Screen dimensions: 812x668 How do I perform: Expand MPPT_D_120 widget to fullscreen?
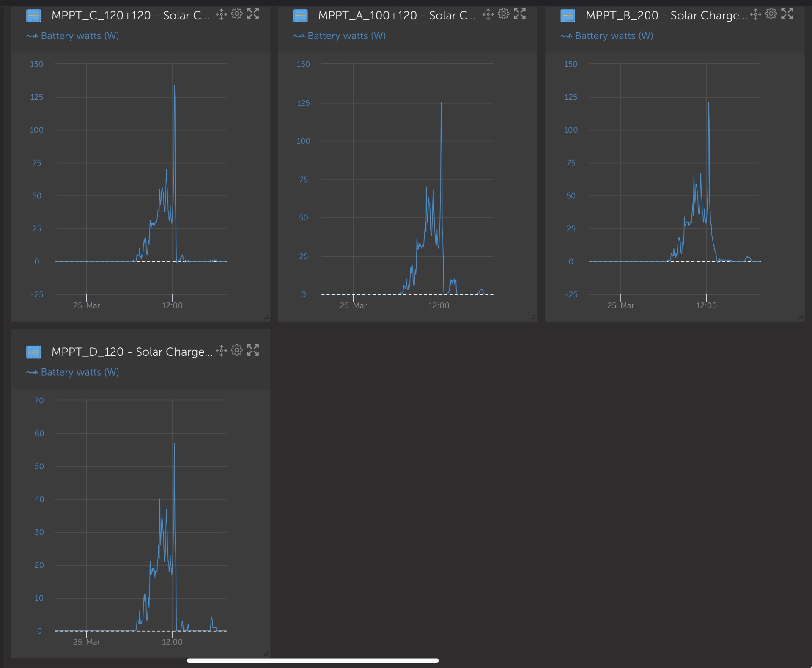(253, 350)
